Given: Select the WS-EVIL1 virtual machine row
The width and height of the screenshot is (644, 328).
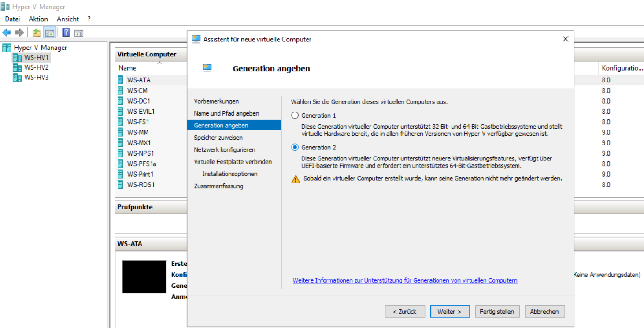Looking at the screenshot, I should [x=141, y=112].
